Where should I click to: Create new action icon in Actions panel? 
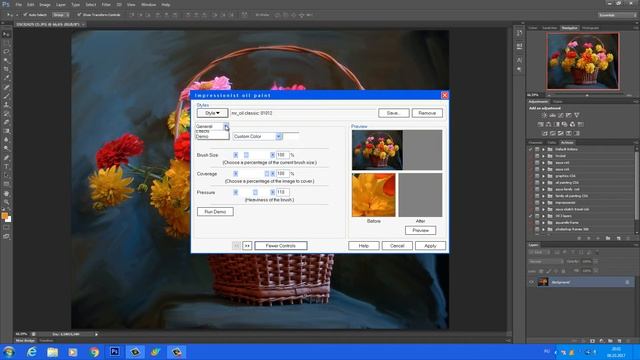(618, 238)
